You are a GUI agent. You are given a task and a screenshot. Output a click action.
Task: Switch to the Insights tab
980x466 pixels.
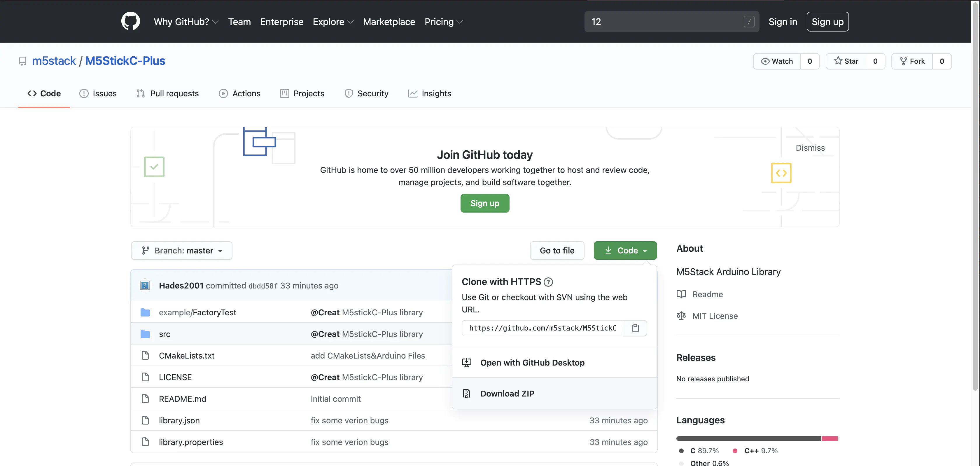[430, 94]
